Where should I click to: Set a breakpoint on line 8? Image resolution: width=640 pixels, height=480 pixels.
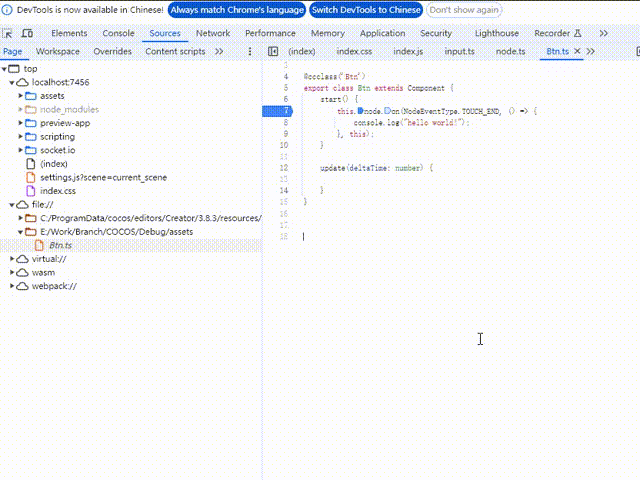coord(286,122)
